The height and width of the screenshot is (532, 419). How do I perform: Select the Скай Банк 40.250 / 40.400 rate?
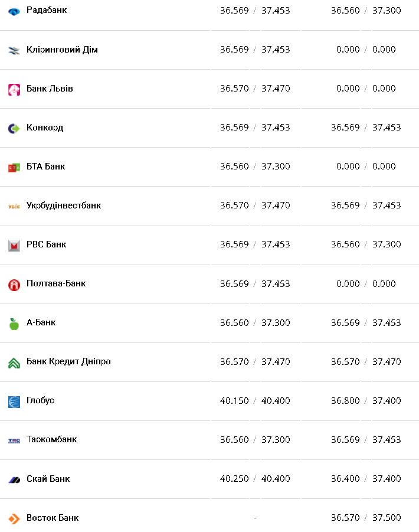tap(255, 478)
